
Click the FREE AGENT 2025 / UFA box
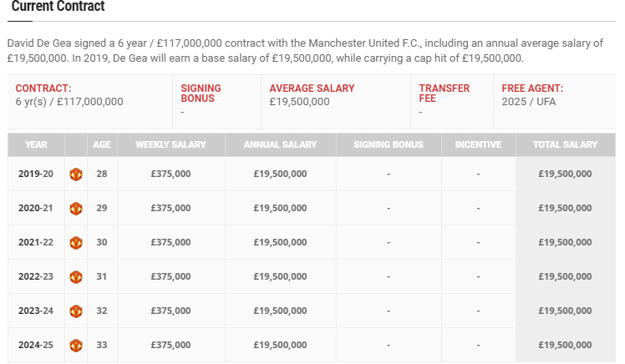click(555, 102)
